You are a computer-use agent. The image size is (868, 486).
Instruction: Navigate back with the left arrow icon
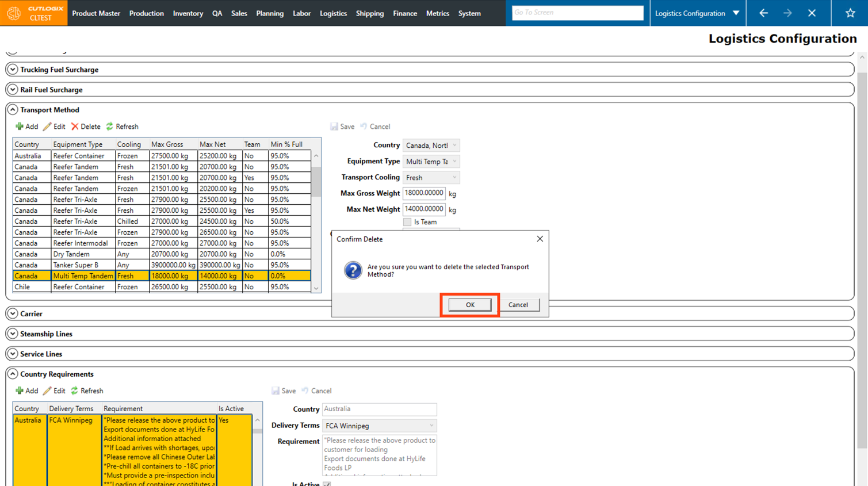(763, 13)
